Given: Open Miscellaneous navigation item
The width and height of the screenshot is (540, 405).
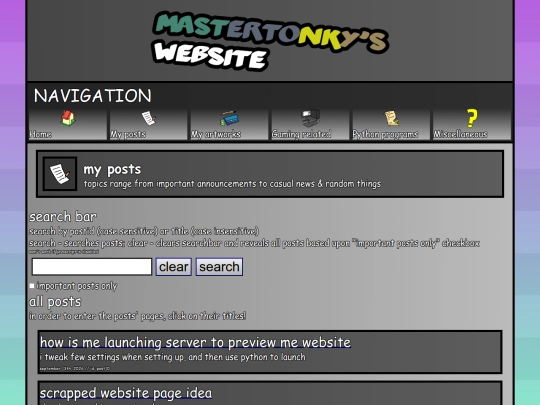Looking at the screenshot, I should coord(472,125).
